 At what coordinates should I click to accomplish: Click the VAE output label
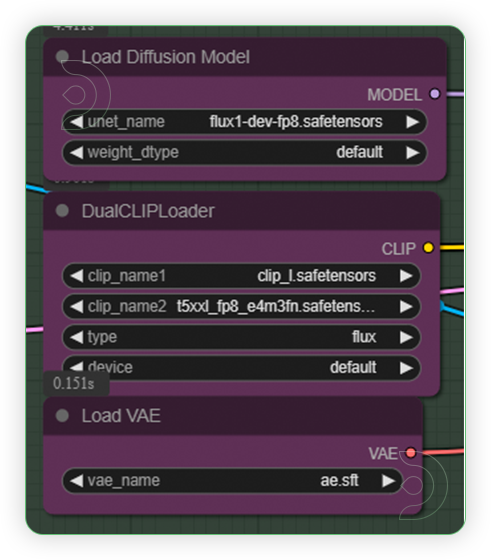coord(383,454)
